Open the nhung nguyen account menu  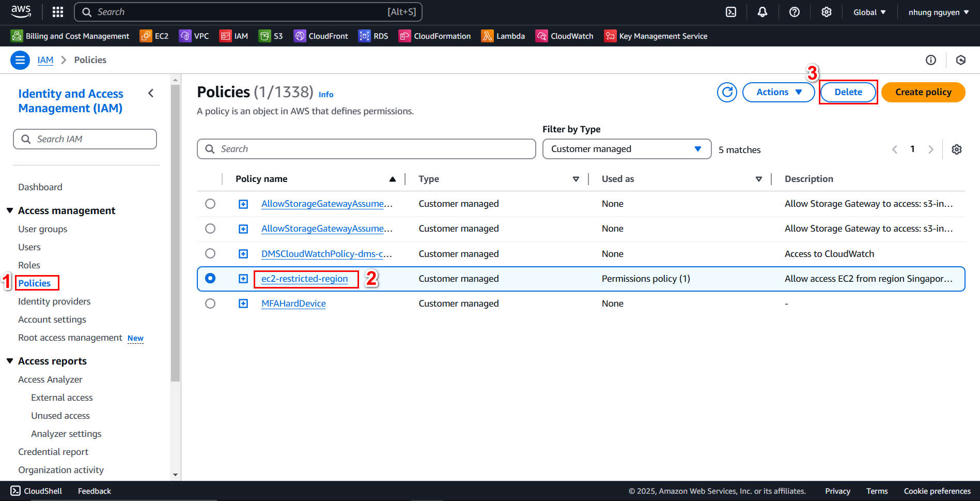939,12
